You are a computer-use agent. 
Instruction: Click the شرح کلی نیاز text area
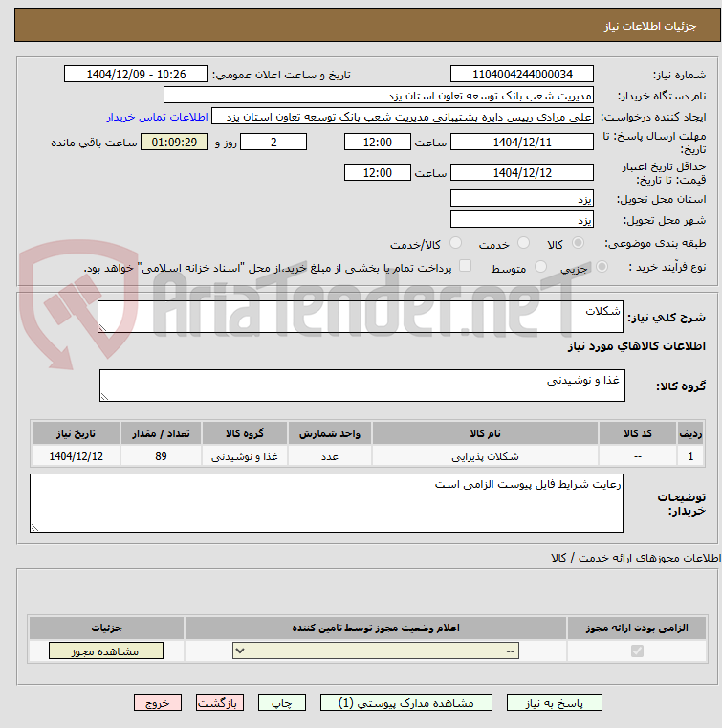361,317
